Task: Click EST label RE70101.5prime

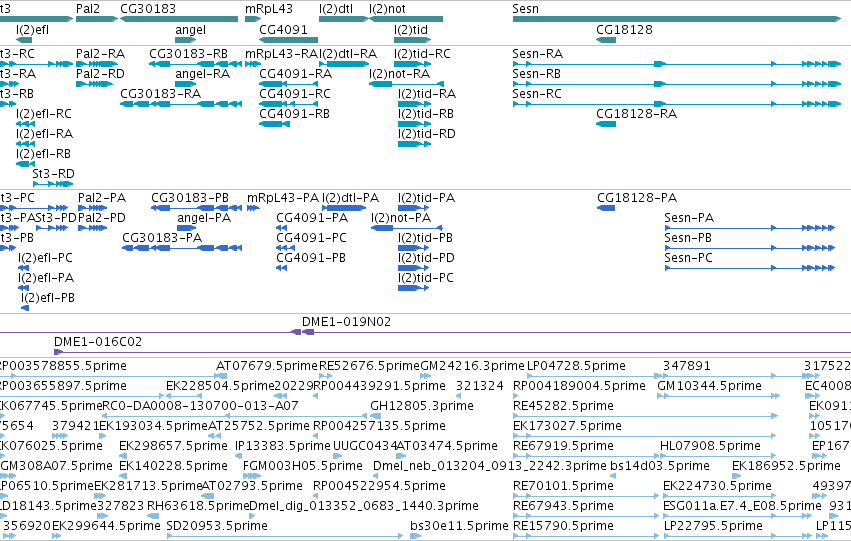Action: [x=563, y=486]
